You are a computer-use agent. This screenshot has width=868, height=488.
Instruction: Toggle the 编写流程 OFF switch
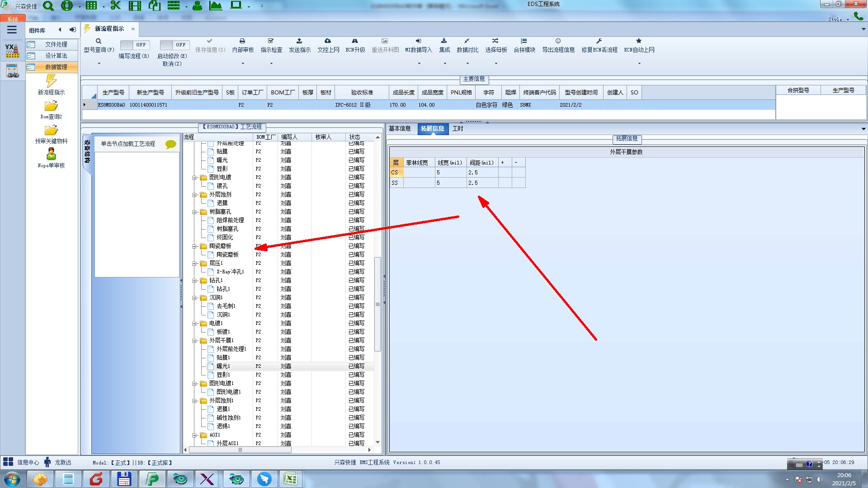coord(134,45)
